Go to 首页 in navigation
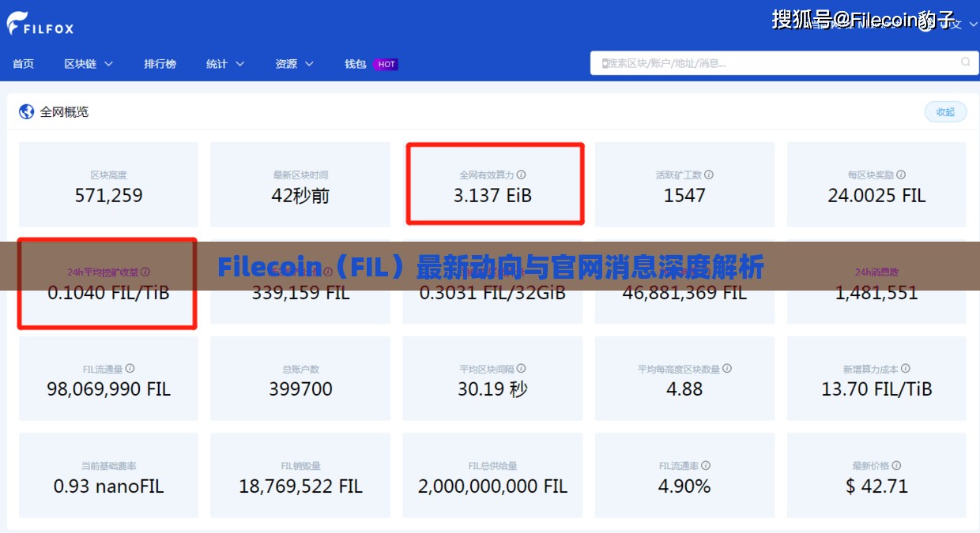 pyautogui.click(x=24, y=64)
